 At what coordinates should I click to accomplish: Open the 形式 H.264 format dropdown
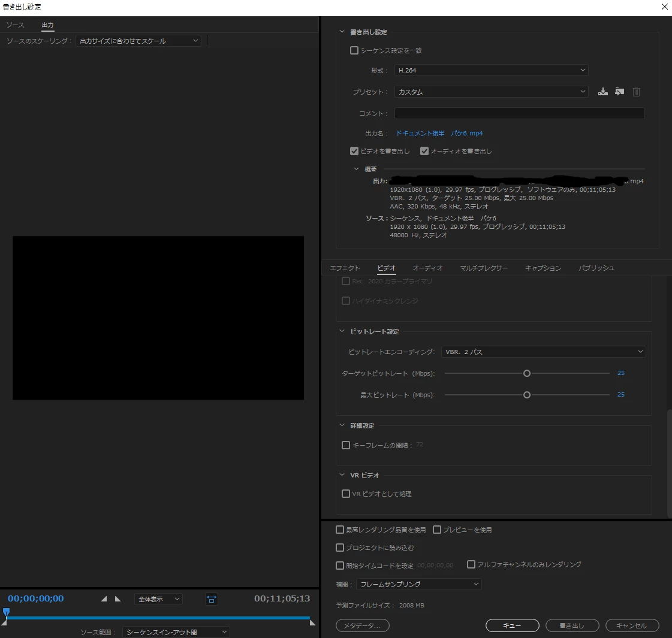coord(491,70)
